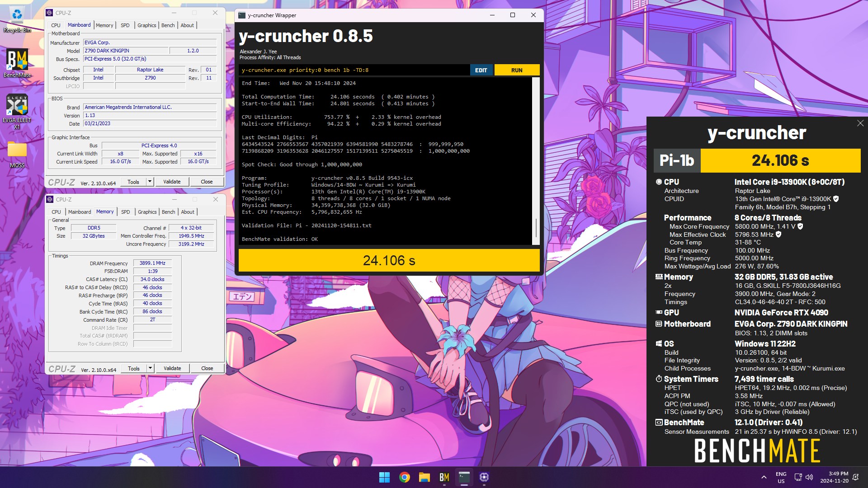
Task: Click the y-cruncher command line field
Action: 354,70
